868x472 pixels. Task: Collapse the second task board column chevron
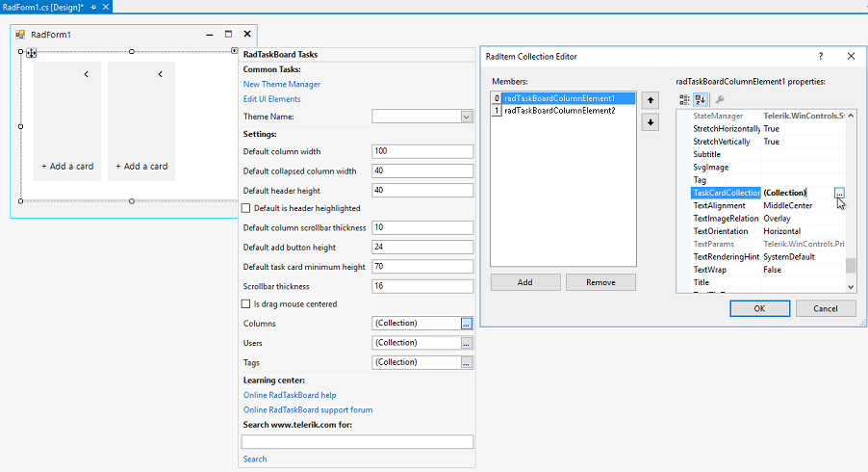tap(161, 74)
